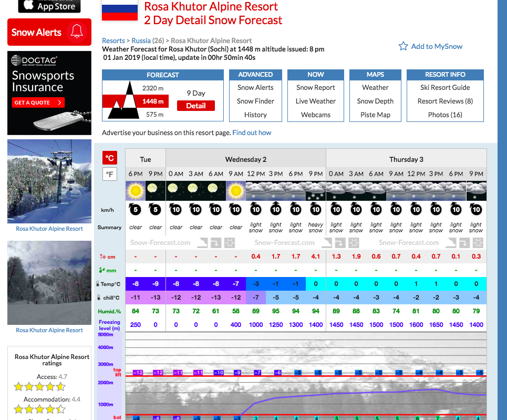The width and height of the screenshot is (507, 420).
Task: Click the red Snow Alerts button
Action: click(x=49, y=32)
